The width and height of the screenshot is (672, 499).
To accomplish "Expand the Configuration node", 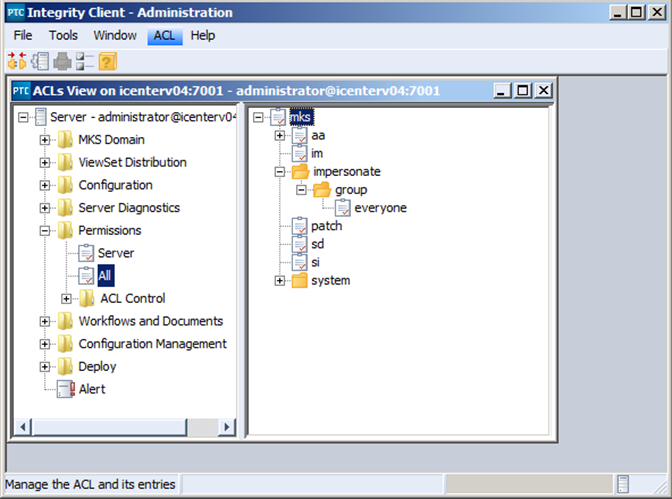I will click(x=45, y=185).
